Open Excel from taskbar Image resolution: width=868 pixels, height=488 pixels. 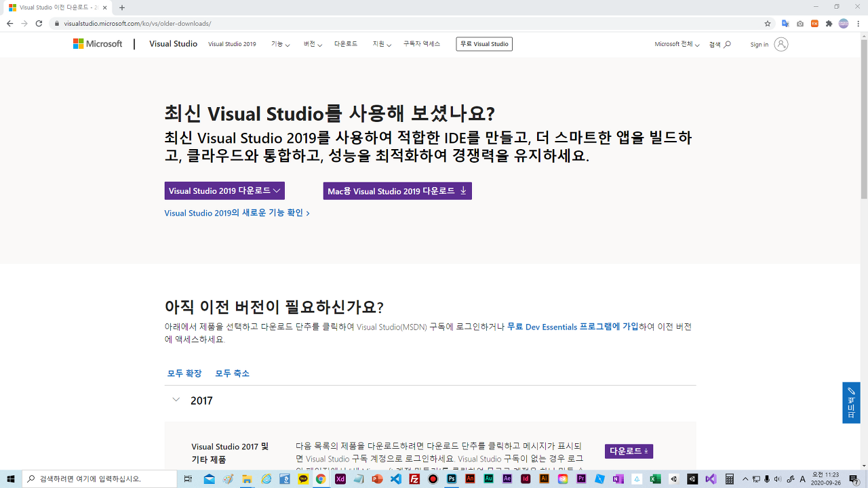tap(655, 479)
